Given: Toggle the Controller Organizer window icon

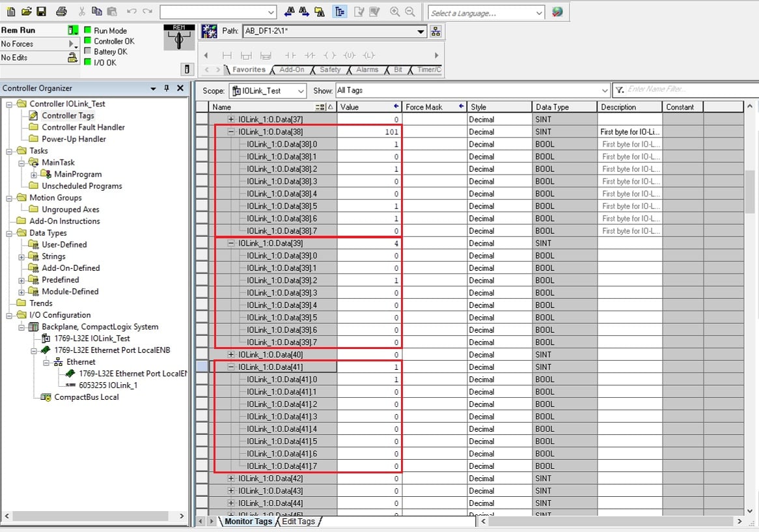Looking at the screenshot, I should click(x=339, y=12).
